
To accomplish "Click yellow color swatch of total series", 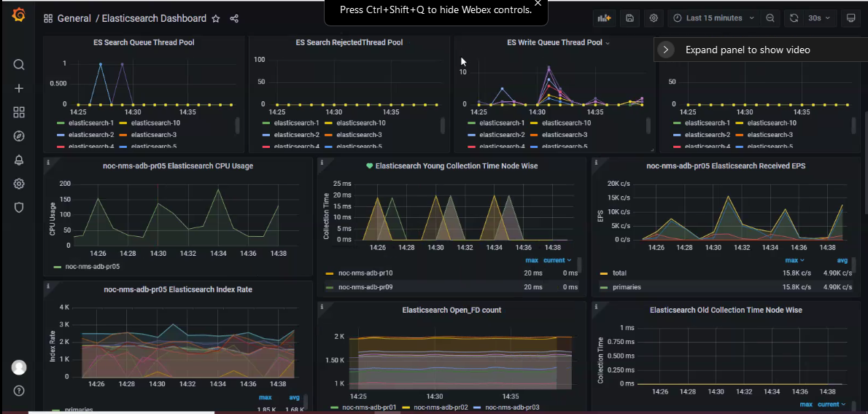I will 603,273.
